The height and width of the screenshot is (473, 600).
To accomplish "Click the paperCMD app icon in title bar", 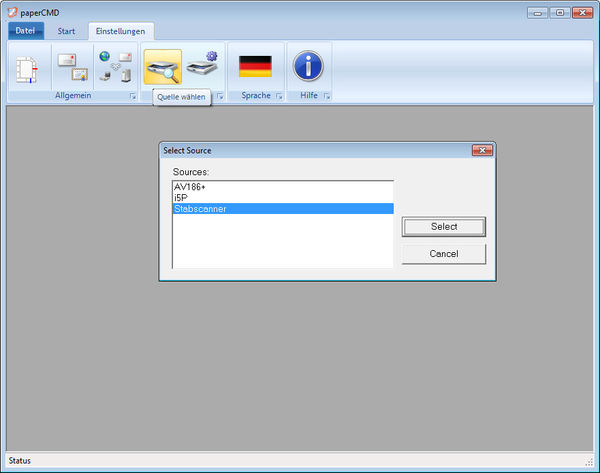I will coord(13,12).
